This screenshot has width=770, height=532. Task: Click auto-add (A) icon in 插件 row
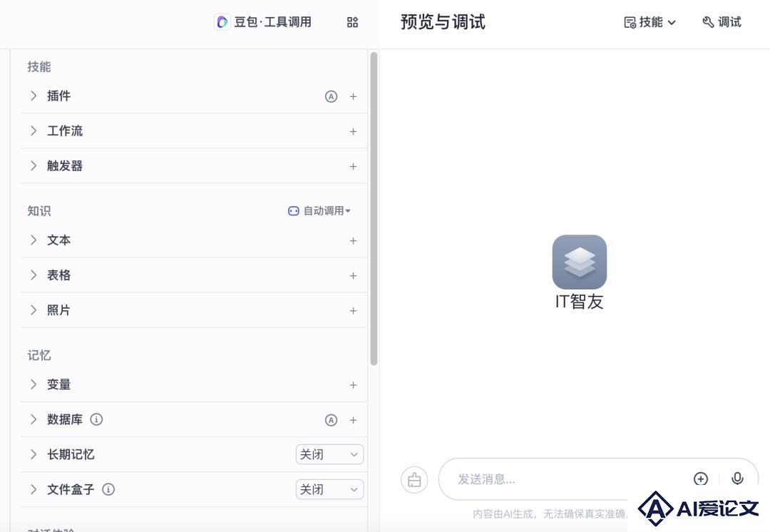[x=331, y=97]
